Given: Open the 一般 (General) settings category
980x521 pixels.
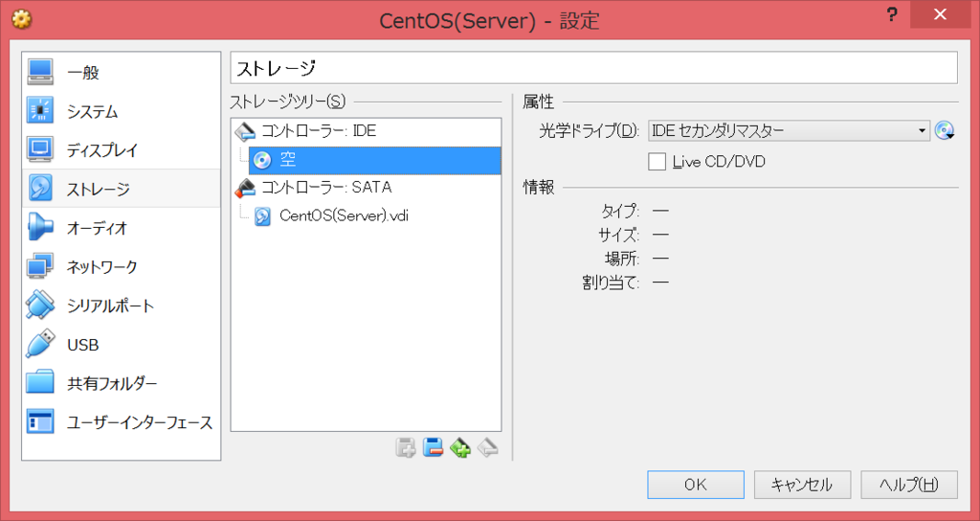Looking at the screenshot, I should pyautogui.click(x=122, y=73).
